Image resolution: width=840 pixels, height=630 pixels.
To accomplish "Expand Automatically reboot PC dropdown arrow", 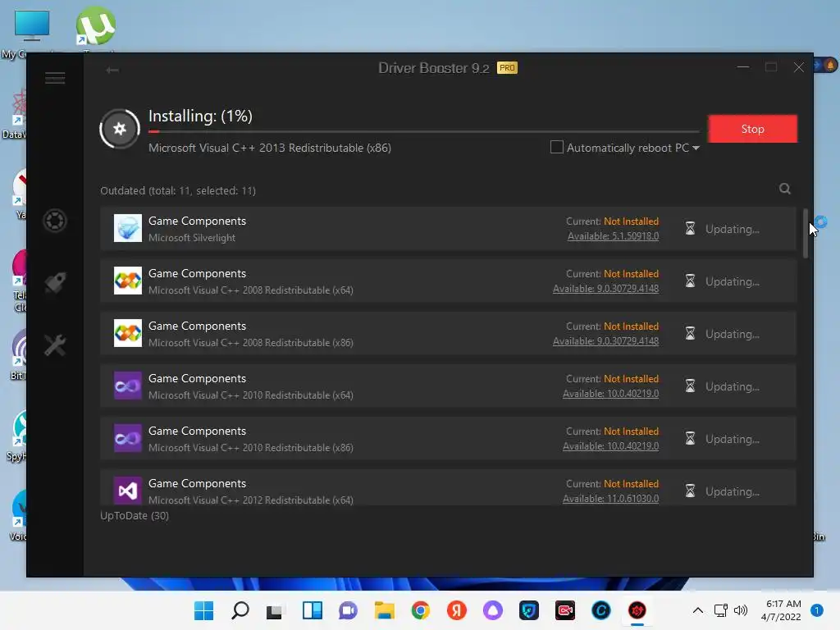I will pos(696,148).
